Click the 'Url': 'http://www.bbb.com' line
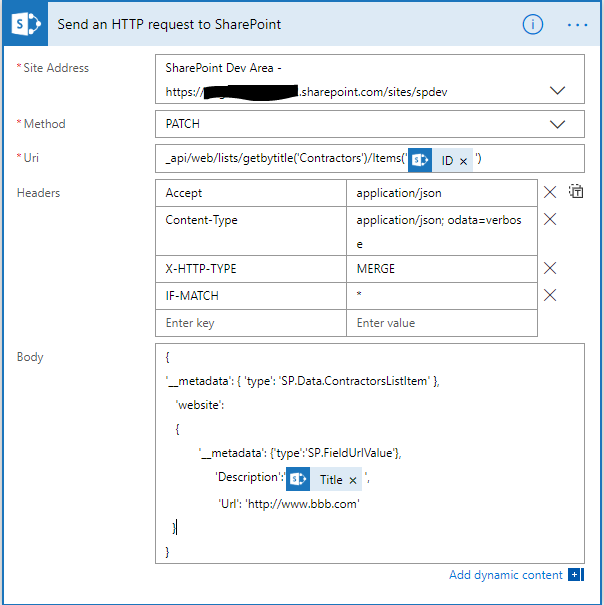 [289, 504]
